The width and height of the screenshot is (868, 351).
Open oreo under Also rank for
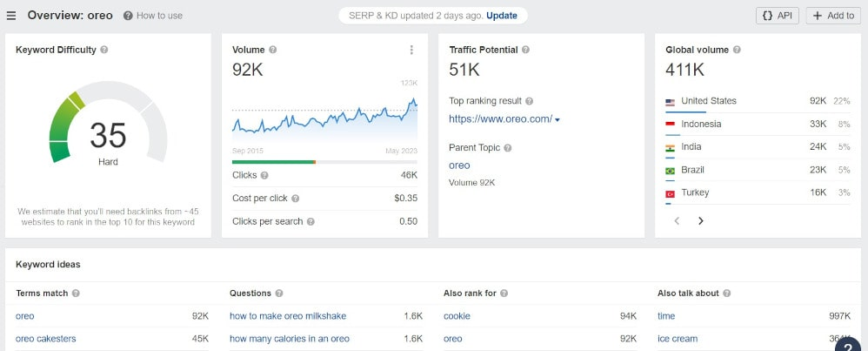(453, 339)
